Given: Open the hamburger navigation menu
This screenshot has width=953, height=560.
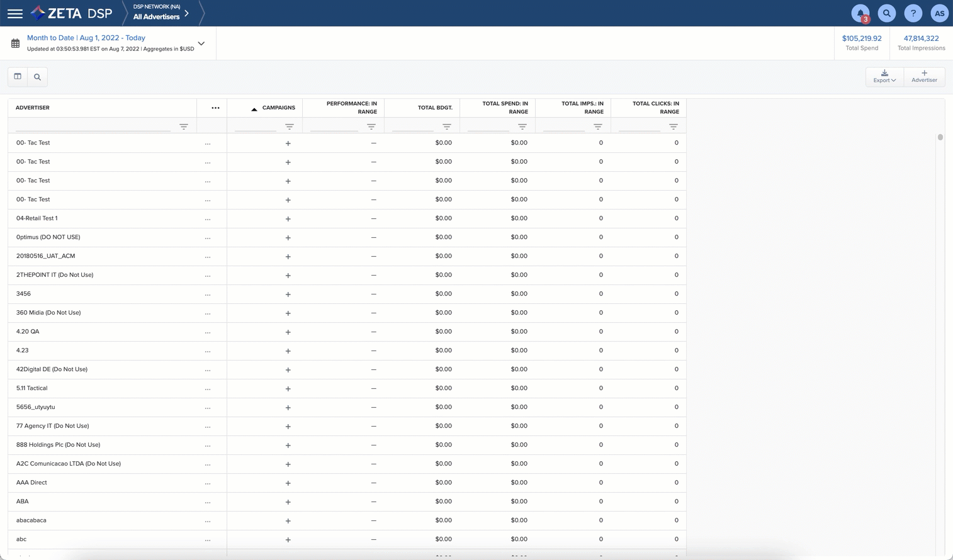Looking at the screenshot, I should [15, 13].
